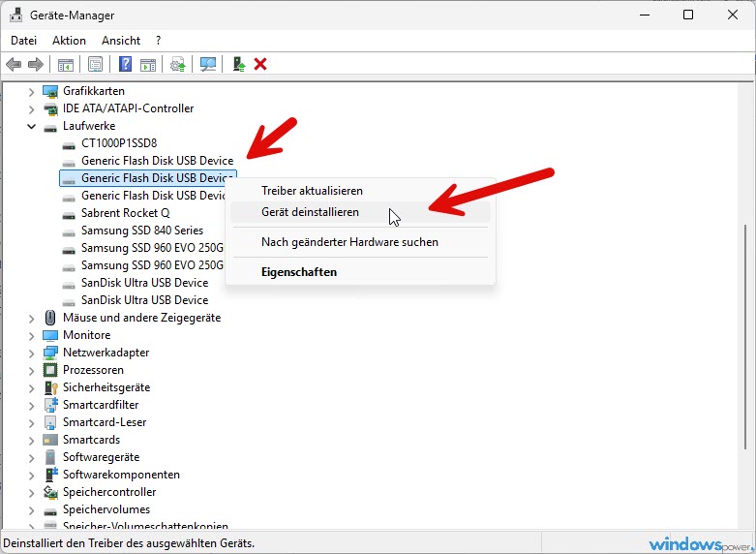
Task: Expand the Prozessoren category
Action: tap(31, 371)
